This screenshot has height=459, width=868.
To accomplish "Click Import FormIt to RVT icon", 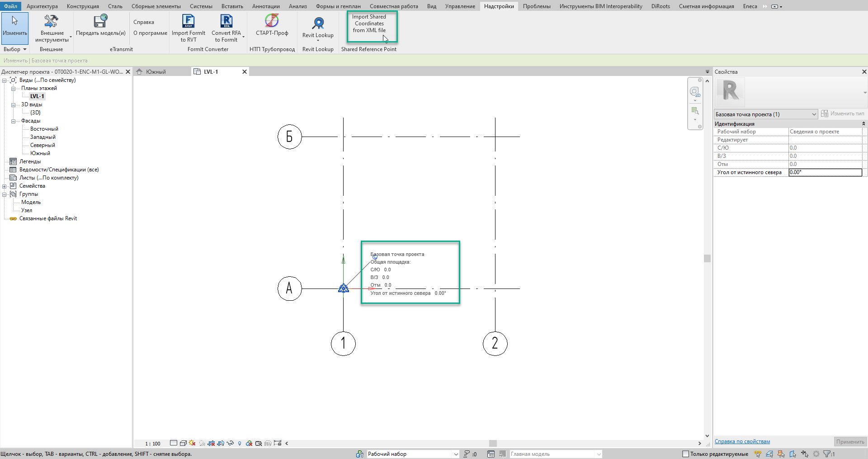I will [x=188, y=21].
